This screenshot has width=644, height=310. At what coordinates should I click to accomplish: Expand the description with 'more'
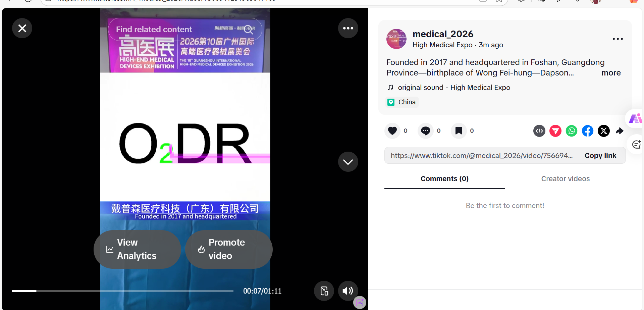tap(611, 73)
